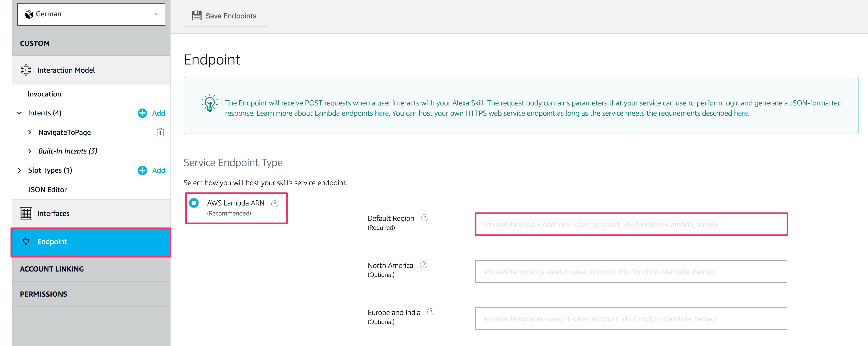
Task: Click the Interaction Model gear icon
Action: [x=26, y=70]
